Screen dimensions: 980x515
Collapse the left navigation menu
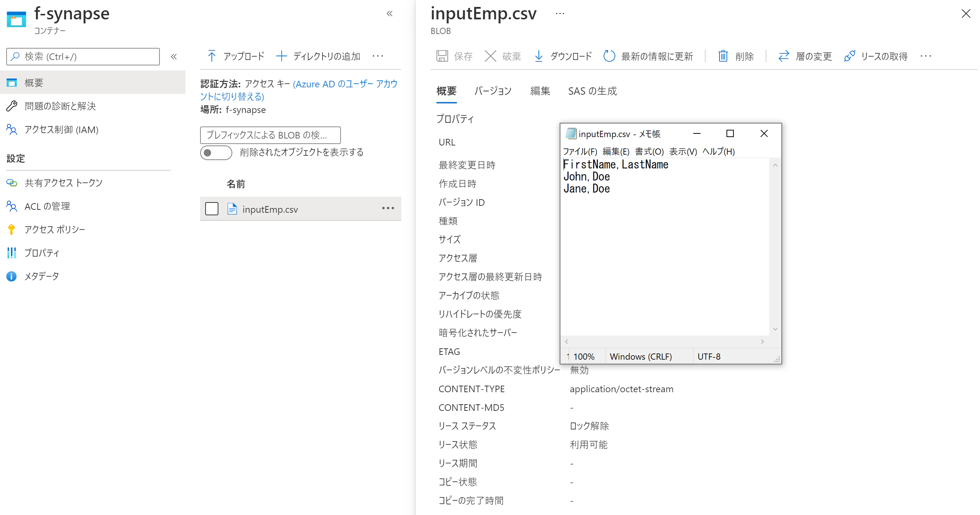click(x=174, y=57)
